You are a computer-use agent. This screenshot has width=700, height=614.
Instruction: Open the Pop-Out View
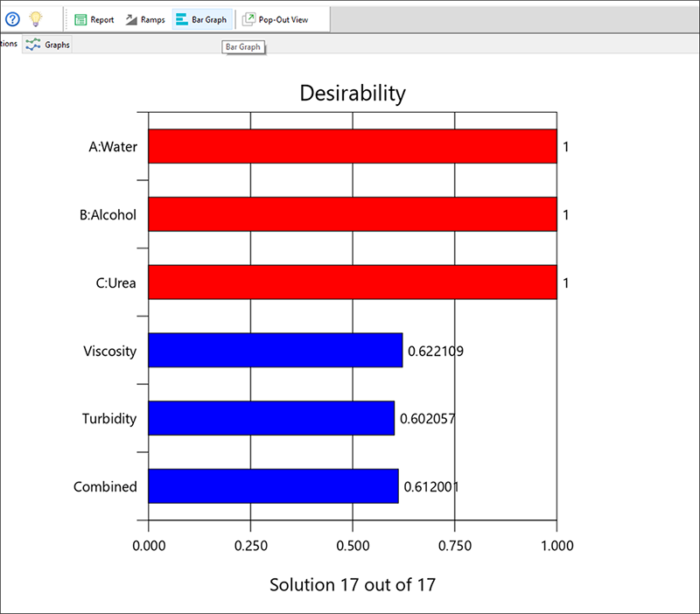[275, 19]
